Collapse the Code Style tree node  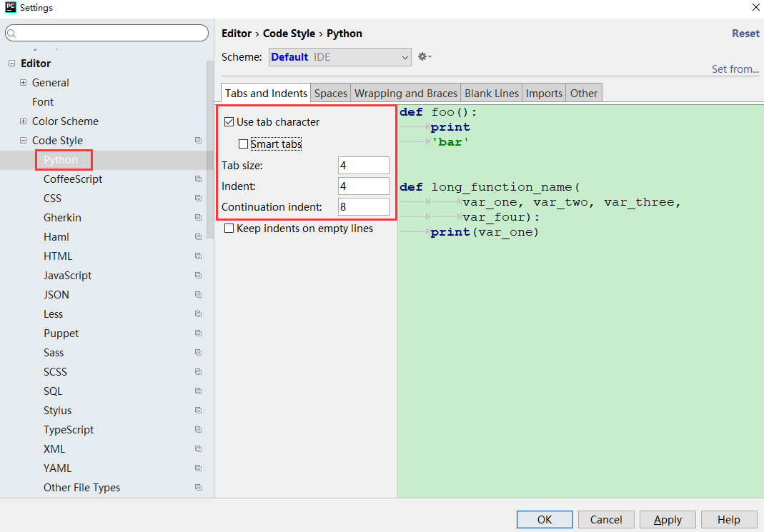point(24,141)
